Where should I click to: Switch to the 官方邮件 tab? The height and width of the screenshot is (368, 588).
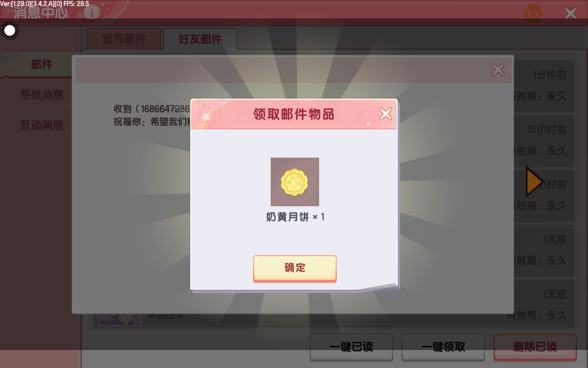click(124, 39)
